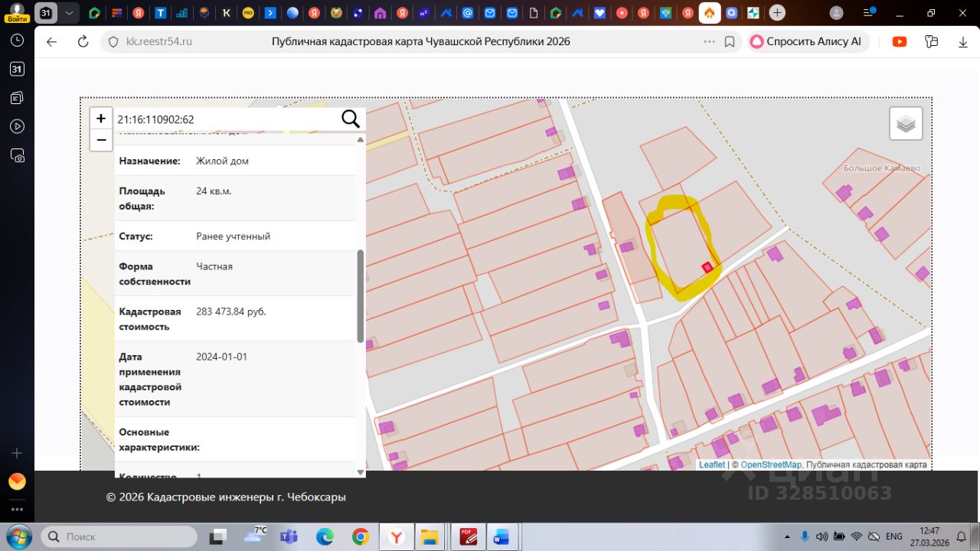Screen dimensions: 980x551
Task: Click the Частная ownership value
Action: [x=214, y=266]
